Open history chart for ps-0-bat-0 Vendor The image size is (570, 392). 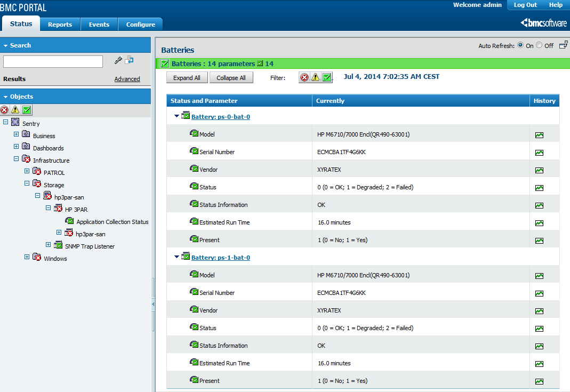pos(539,170)
